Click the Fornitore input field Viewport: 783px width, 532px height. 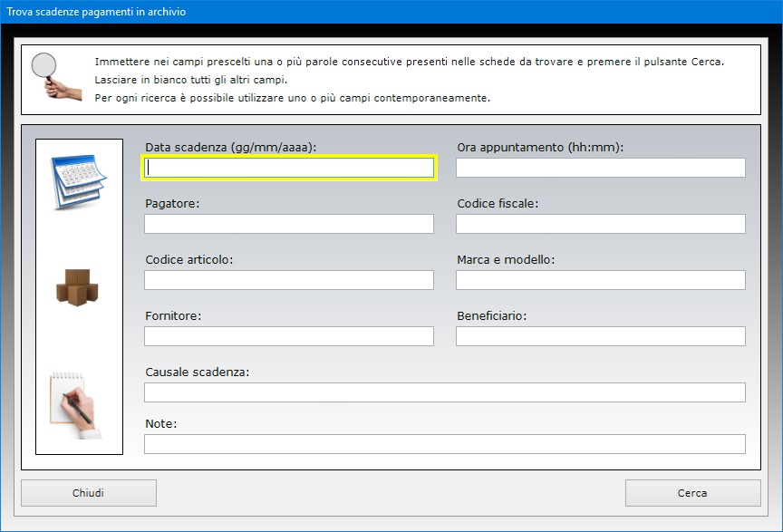click(289, 336)
